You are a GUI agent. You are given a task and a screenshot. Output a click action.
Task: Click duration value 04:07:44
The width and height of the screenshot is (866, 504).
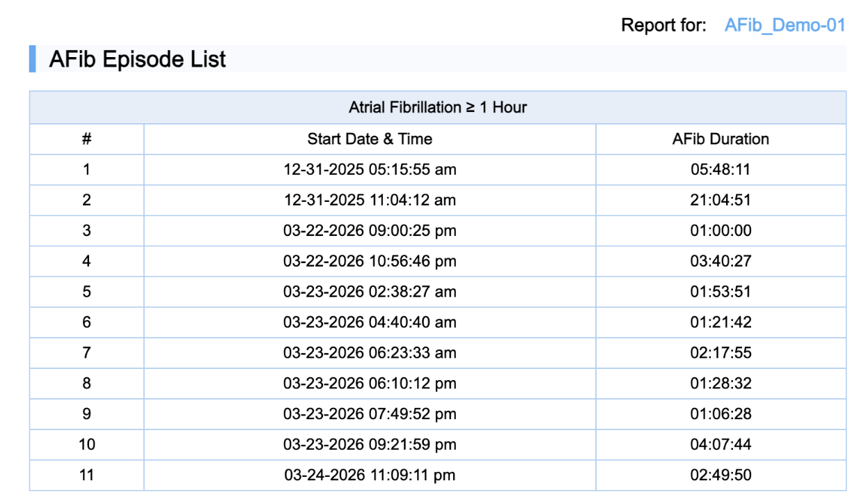click(721, 445)
